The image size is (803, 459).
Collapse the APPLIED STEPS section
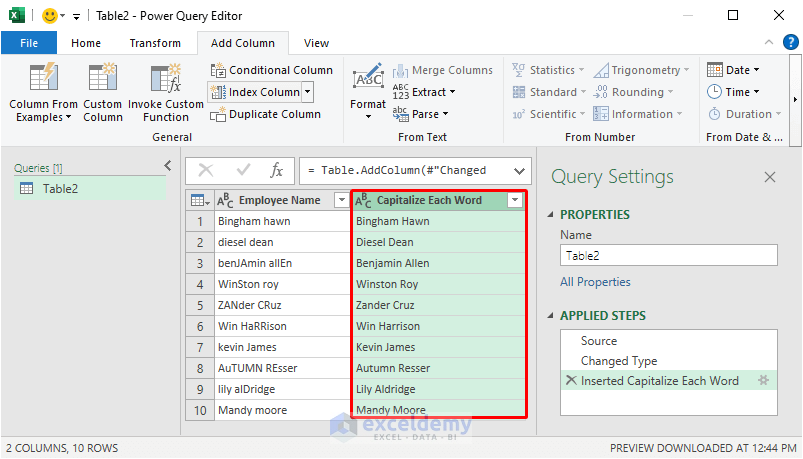(551, 316)
